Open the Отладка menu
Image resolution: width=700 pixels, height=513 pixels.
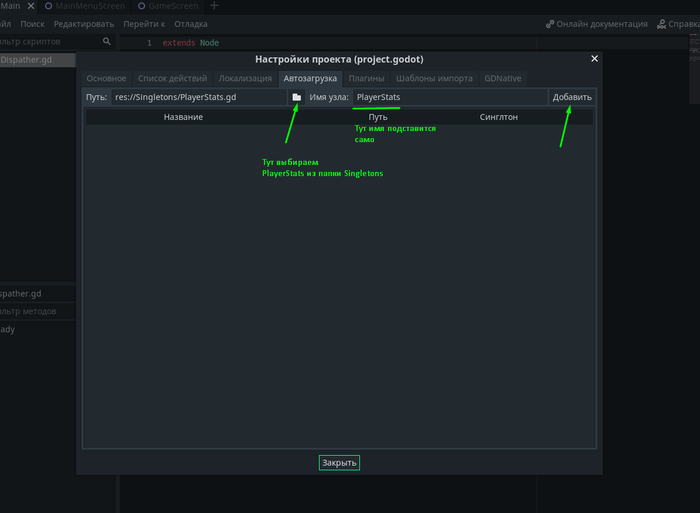[x=191, y=24]
